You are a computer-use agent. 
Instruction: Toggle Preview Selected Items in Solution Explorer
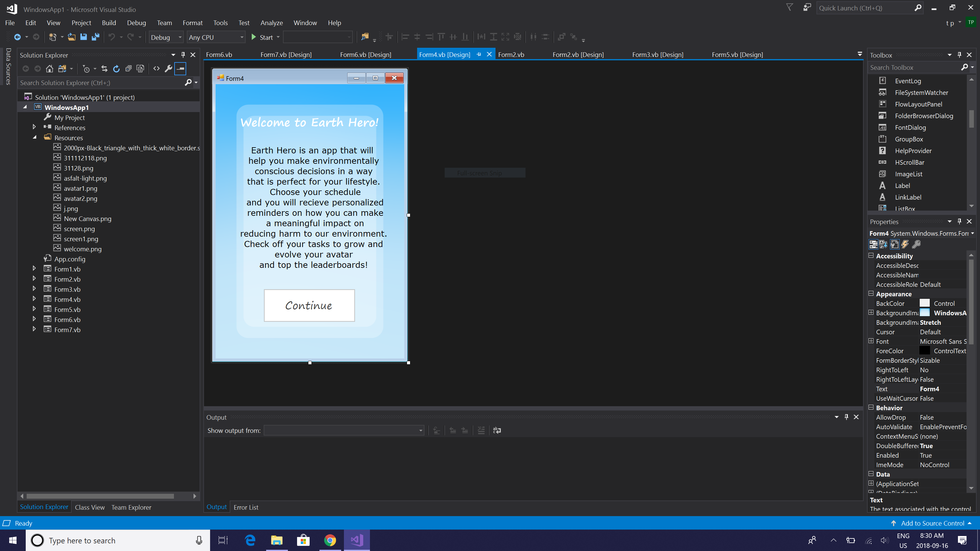(x=180, y=69)
